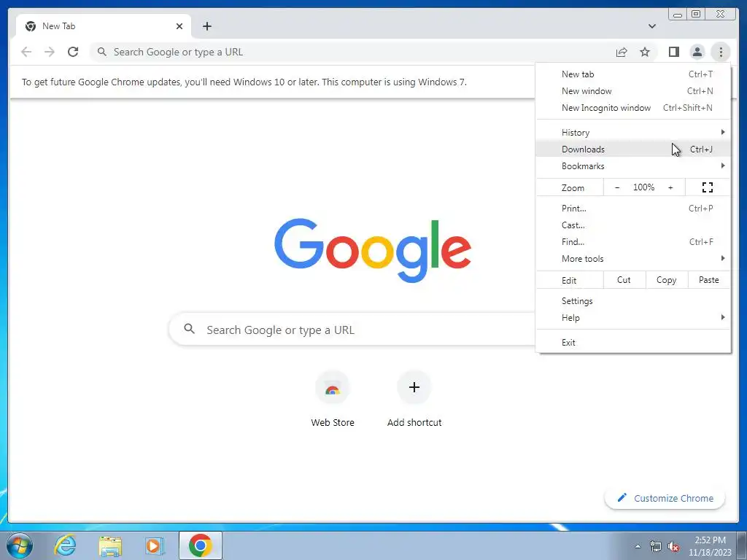
Task: Click the back navigation arrow
Action: click(x=26, y=52)
